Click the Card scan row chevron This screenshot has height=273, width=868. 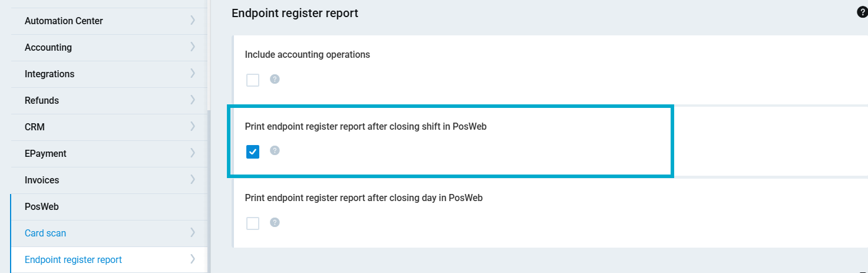pyautogui.click(x=193, y=233)
